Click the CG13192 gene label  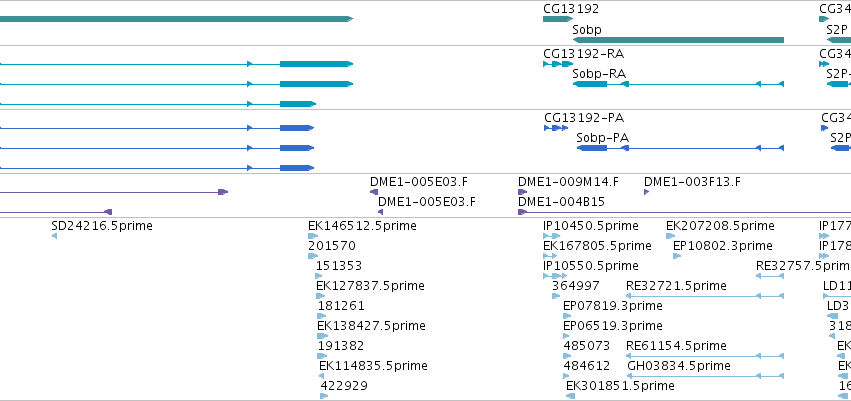pyautogui.click(x=571, y=9)
